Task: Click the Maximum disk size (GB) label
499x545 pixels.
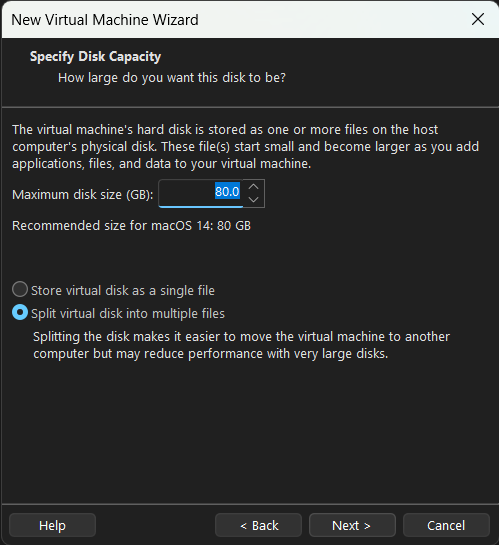Action: [x=83, y=195]
